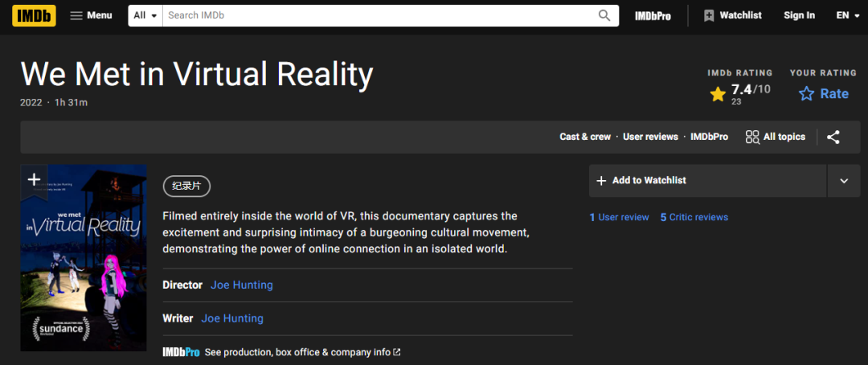Image resolution: width=868 pixels, height=365 pixels.
Task: Click the yellow IMDb rating star
Action: point(718,94)
